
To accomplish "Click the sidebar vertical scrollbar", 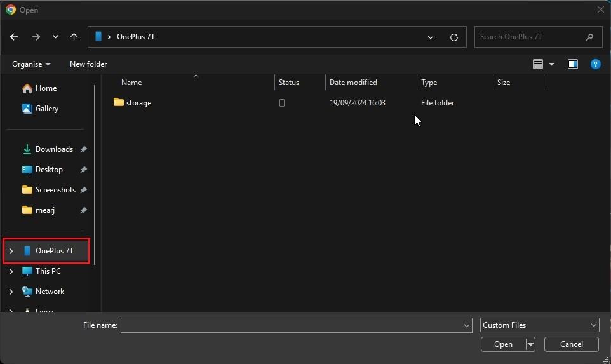I will coord(95,175).
